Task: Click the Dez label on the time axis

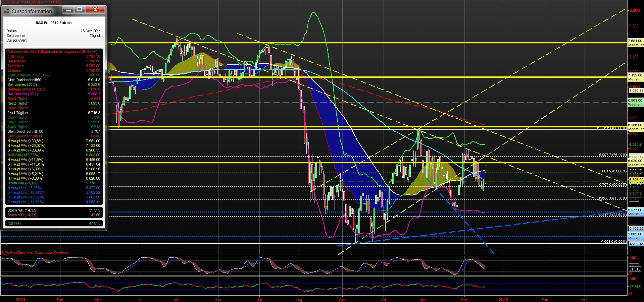Action: [465, 300]
